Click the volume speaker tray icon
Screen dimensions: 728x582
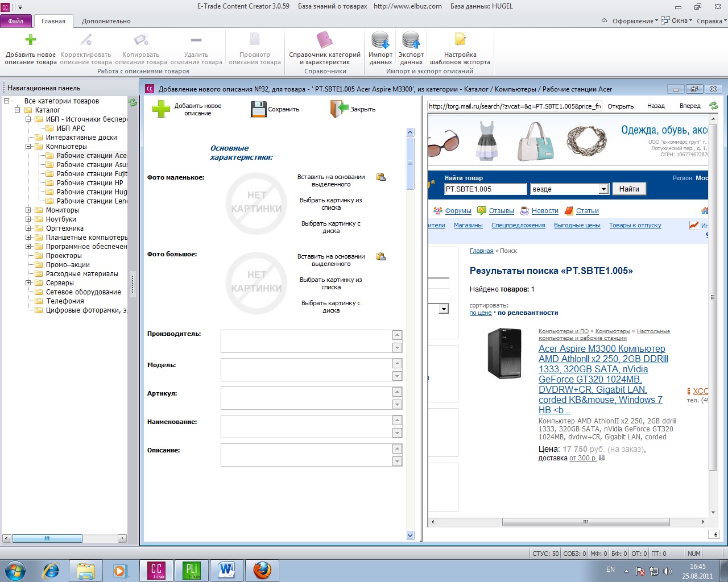(668, 571)
